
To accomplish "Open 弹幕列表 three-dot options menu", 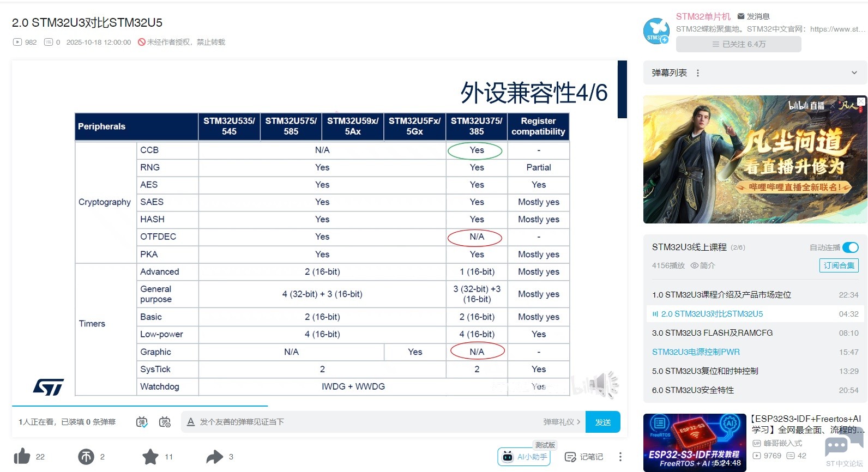I will [x=698, y=73].
